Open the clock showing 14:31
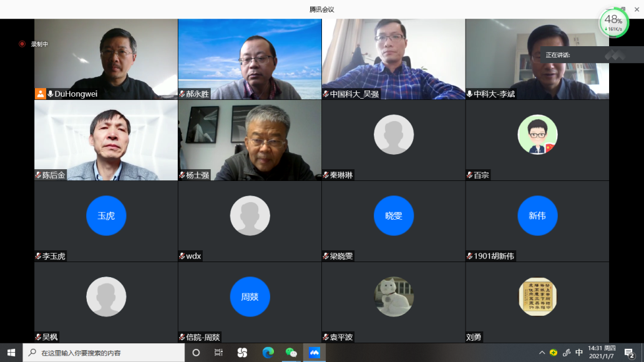 coord(602,353)
